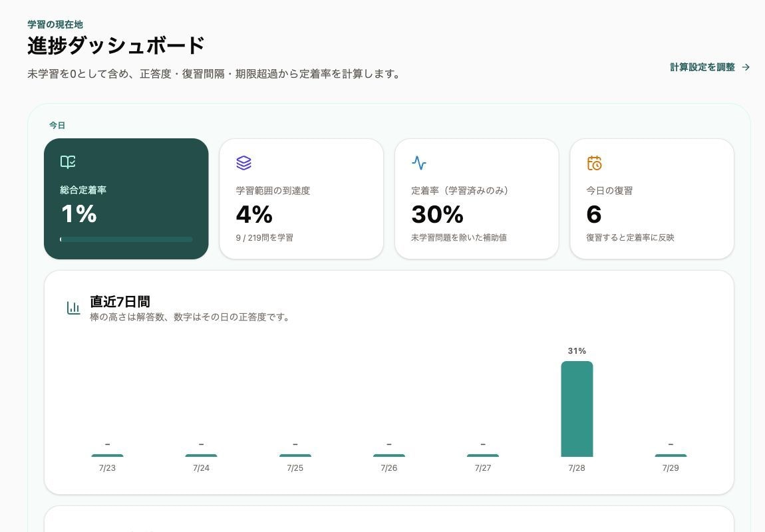Click the 総合定着率 progress bar
Image resolution: width=765 pixels, height=532 pixels.
point(126,239)
